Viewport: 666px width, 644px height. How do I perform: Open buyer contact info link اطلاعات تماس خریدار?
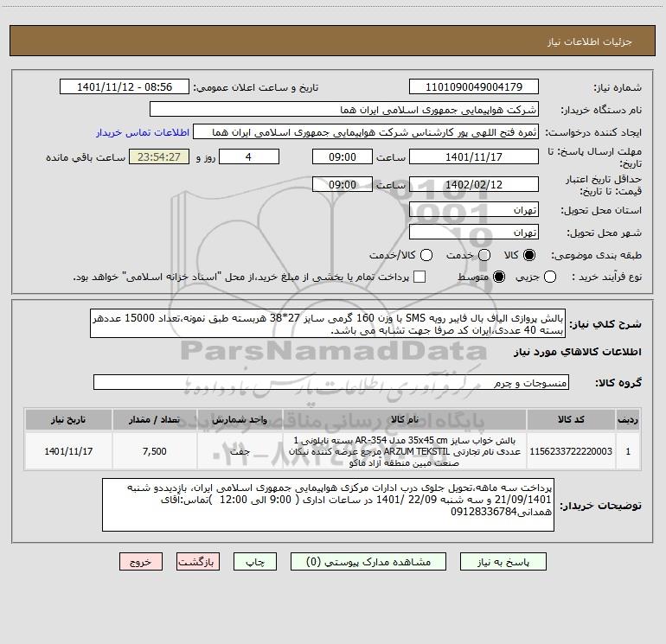tap(143, 132)
